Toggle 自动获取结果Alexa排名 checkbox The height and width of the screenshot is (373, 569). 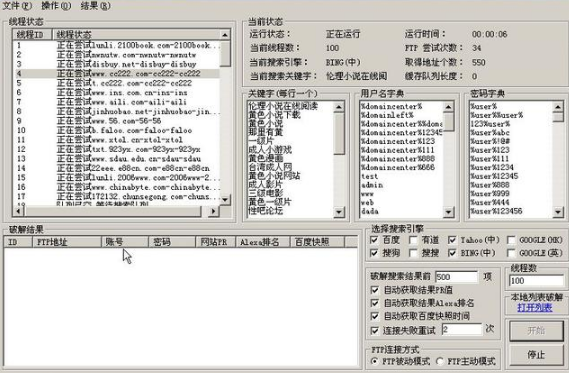pos(375,303)
